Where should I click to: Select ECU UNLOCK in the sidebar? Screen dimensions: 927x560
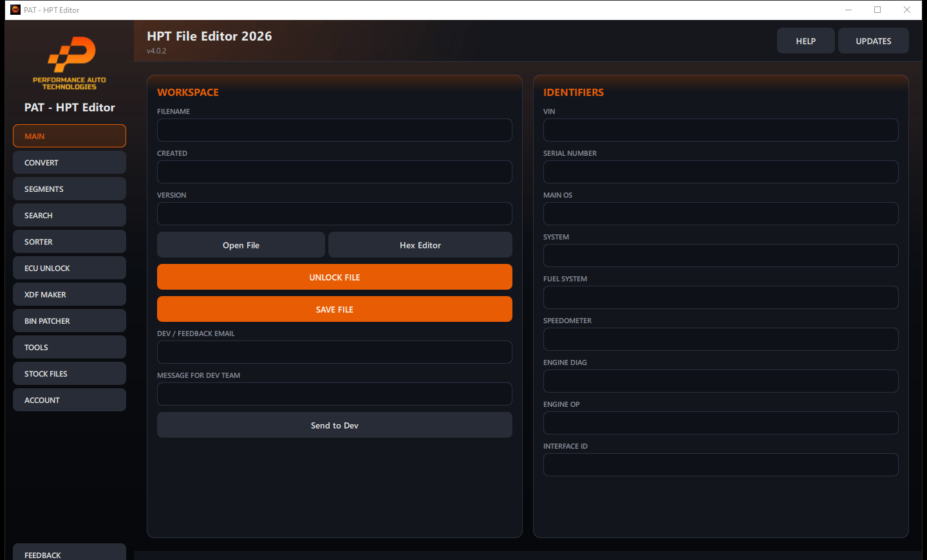(70, 268)
